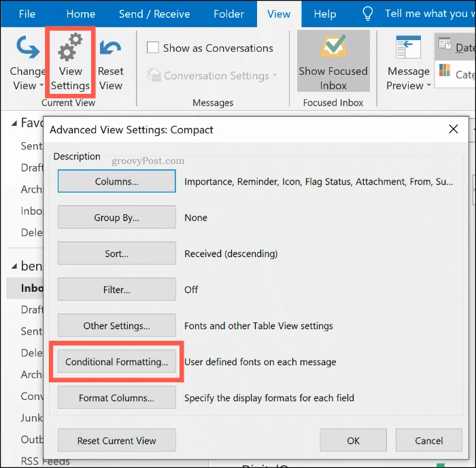Arrange messages by Categories icon
This screenshot has width=476, height=468.
[x=445, y=71]
